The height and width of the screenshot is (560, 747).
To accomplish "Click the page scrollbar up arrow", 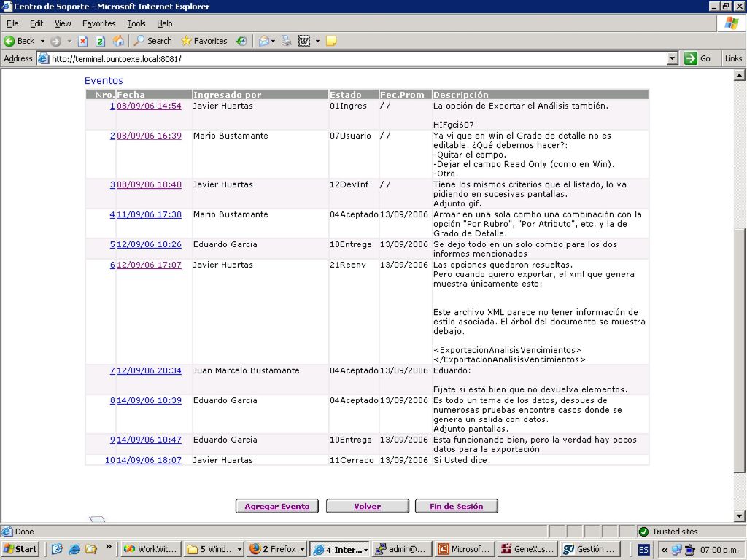I will click(740, 75).
